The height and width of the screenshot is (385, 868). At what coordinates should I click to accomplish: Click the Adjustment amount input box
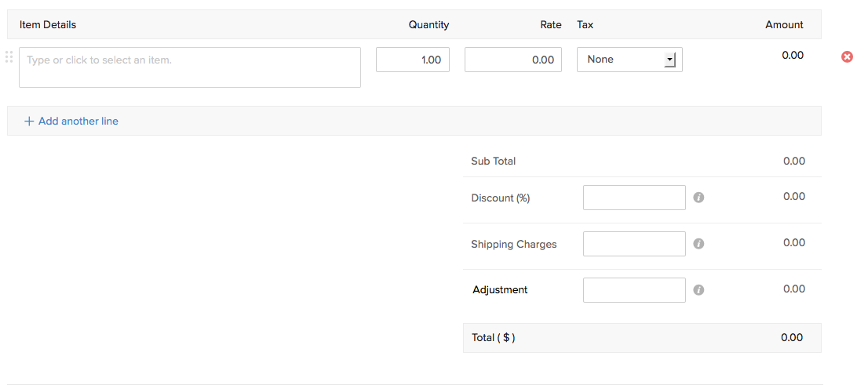[634, 290]
